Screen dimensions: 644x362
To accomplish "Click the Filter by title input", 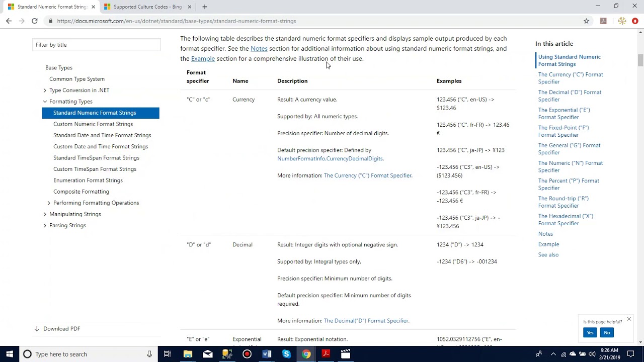I will pos(97,45).
